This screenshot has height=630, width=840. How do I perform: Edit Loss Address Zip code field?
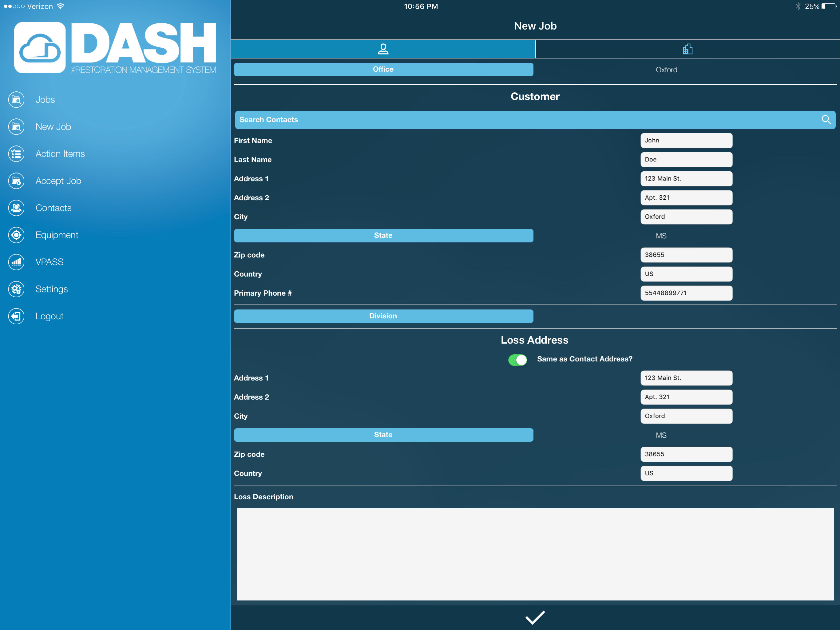(x=686, y=454)
